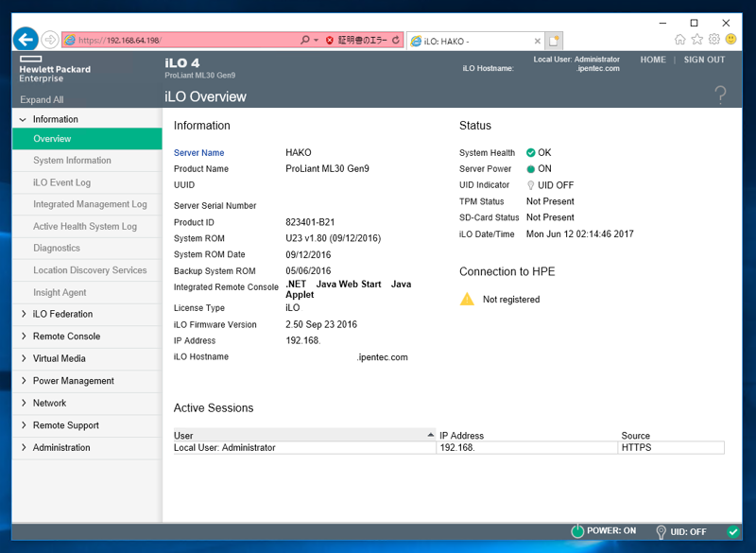Image resolution: width=756 pixels, height=553 pixels.
Task: Click Product ID value 823401-B21
Action: tap(310, 222)
